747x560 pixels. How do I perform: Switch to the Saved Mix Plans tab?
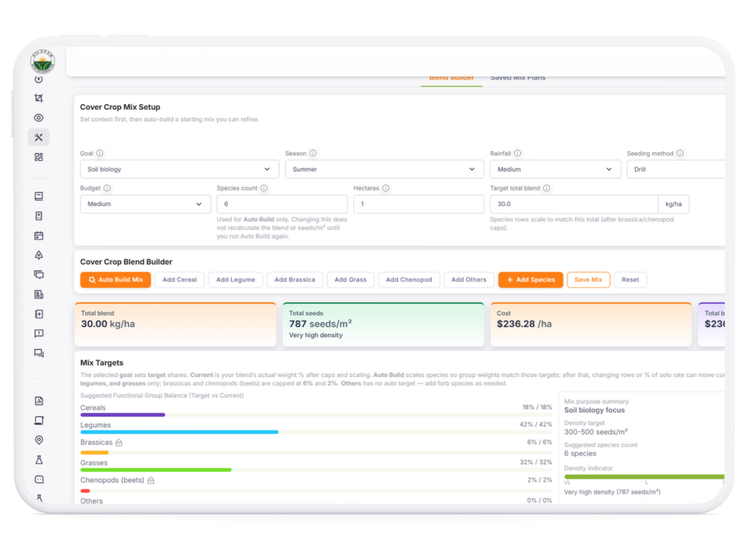pos(518,78)
